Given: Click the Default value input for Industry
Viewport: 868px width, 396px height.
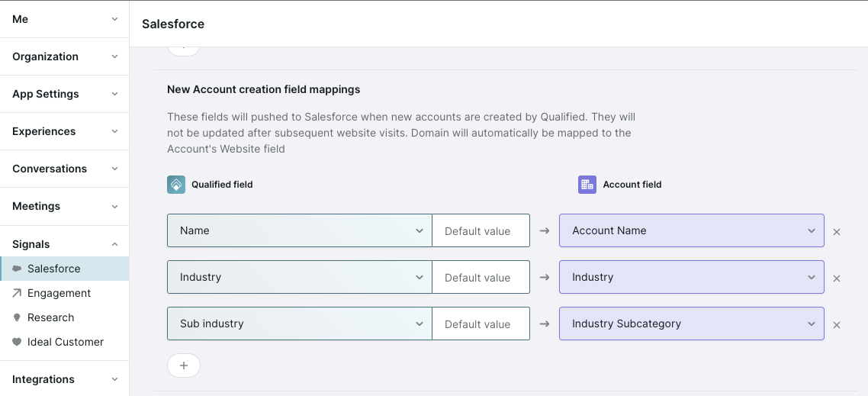Looking at the screenshot, I should 481,277.
